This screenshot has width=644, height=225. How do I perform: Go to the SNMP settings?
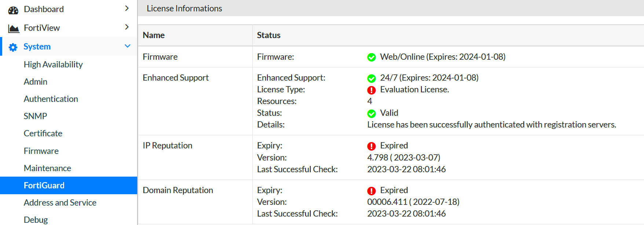pos(36,116)
